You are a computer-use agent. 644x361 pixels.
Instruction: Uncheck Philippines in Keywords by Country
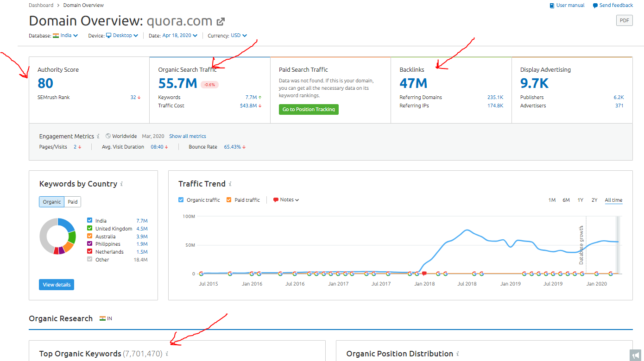90,244
